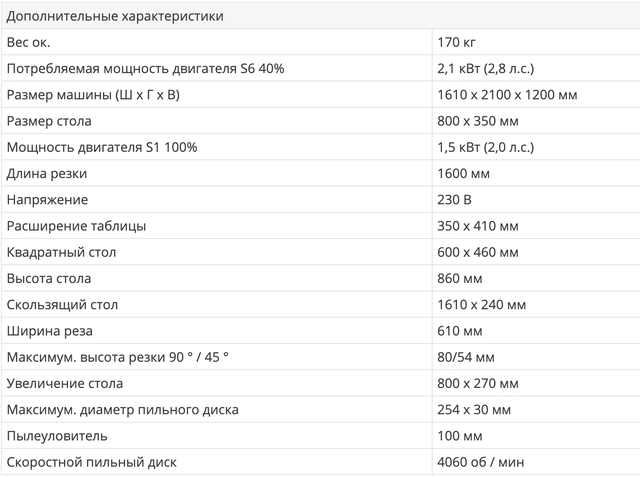
Task: Select the '170 кг' weight value
Action: pyautogui.click(x=456, y=42)
